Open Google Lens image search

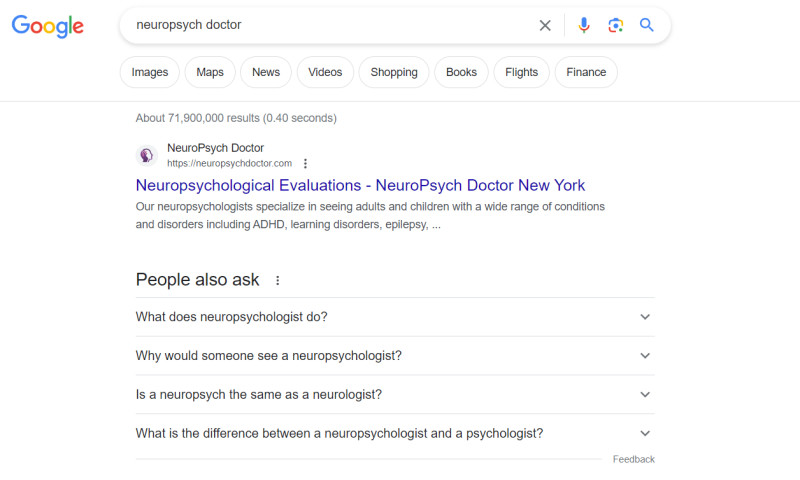click(x=616, y=26)
